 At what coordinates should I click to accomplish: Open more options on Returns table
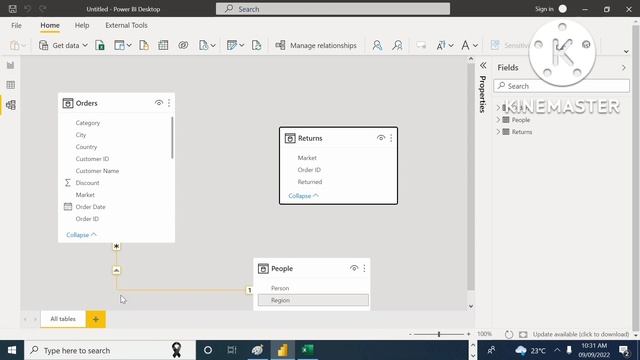(x=391, y=138)
